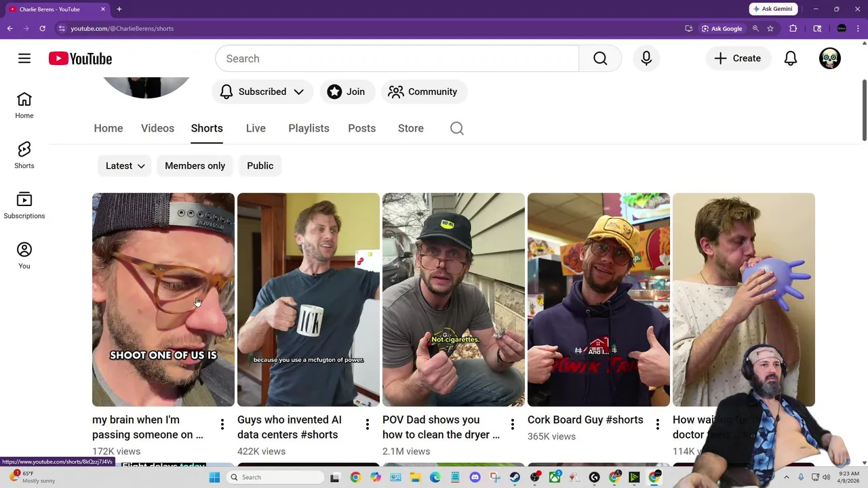Bookmark this page with the star

coord(770,28)
